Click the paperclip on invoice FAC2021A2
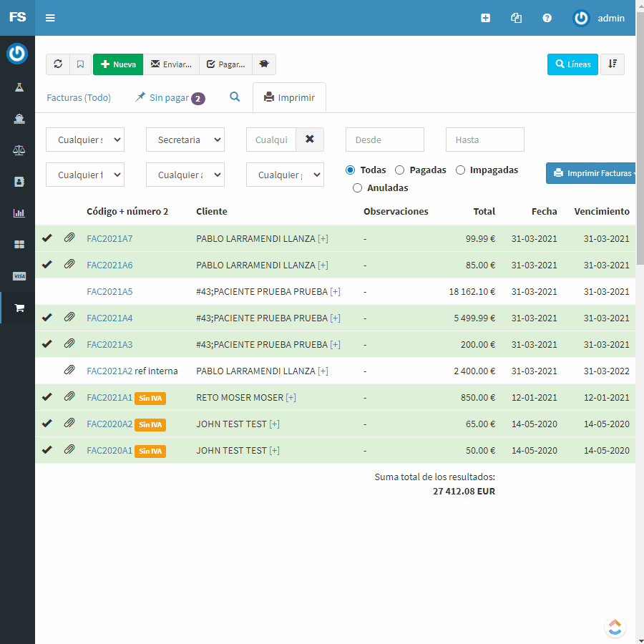Screen dimensions: 644x644 69,371
